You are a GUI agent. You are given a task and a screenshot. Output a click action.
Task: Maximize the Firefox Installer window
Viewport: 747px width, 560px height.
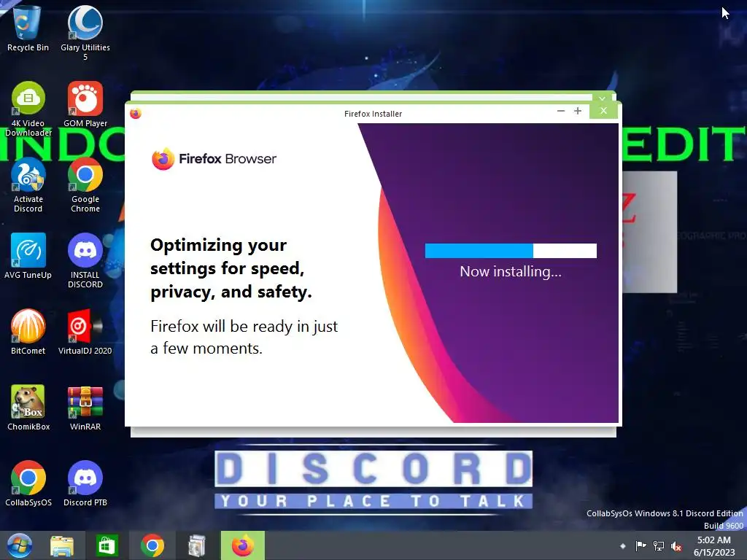[578, 111]
